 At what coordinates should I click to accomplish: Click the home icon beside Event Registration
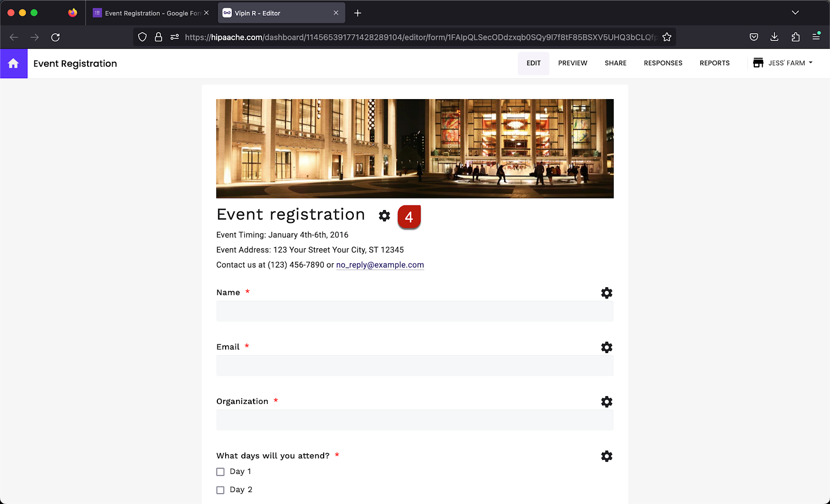pos(13,63)
